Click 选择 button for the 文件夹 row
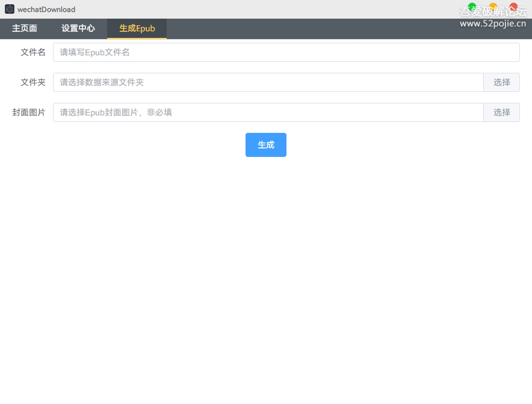 (x=501, y=82)
